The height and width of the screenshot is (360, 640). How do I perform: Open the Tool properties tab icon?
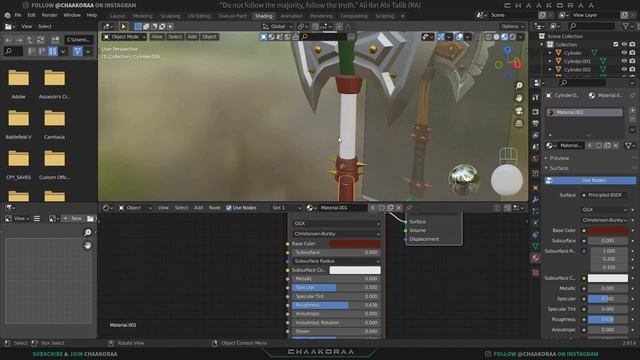[x=536, y=98]
